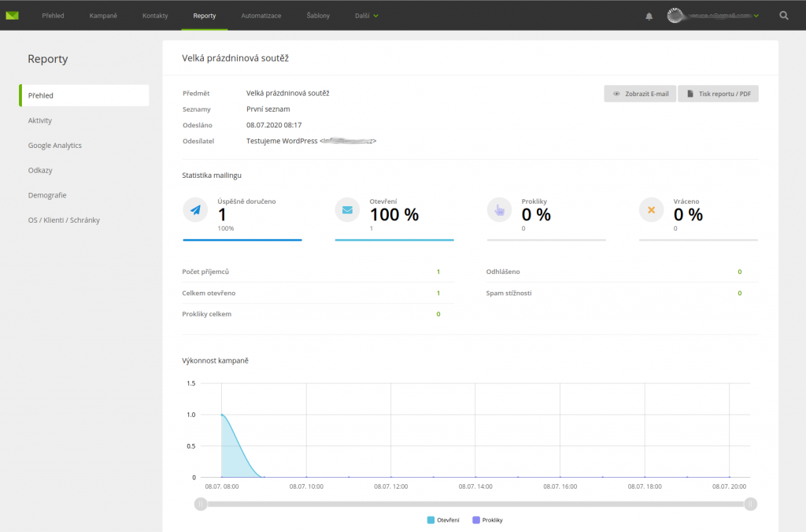This screenshot has height=532, width=806.
Task: Click the 08.07. 12:00 axis label
Action: click(390, 486)
